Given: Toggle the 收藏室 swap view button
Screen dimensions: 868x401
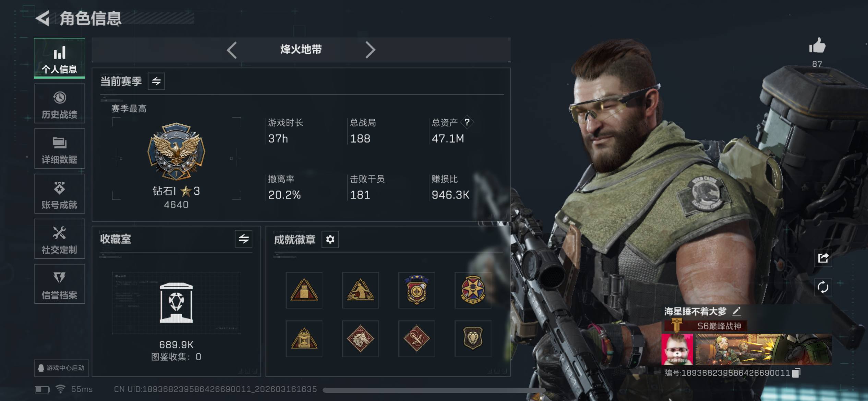Looking at the screenshot, I should [x=244, y=239].
